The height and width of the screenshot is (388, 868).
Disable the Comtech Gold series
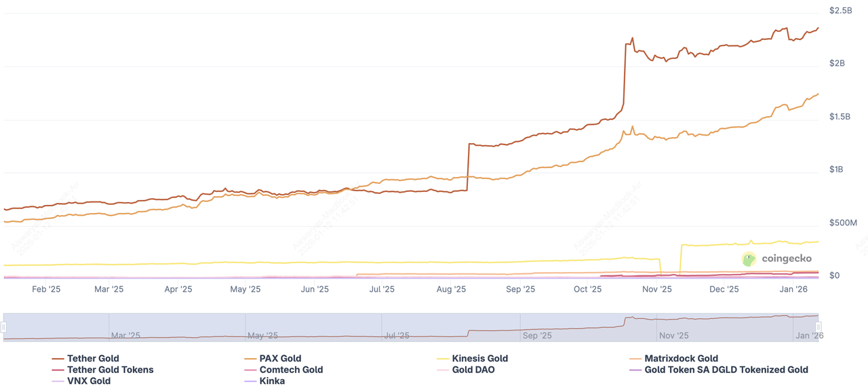click(x=291, y=370)
